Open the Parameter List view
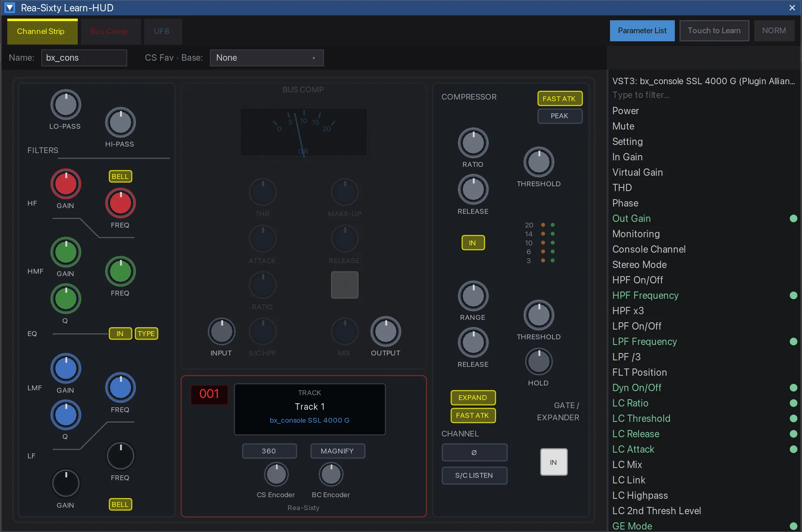Viewport: 802px width, 532px height. 642,31
